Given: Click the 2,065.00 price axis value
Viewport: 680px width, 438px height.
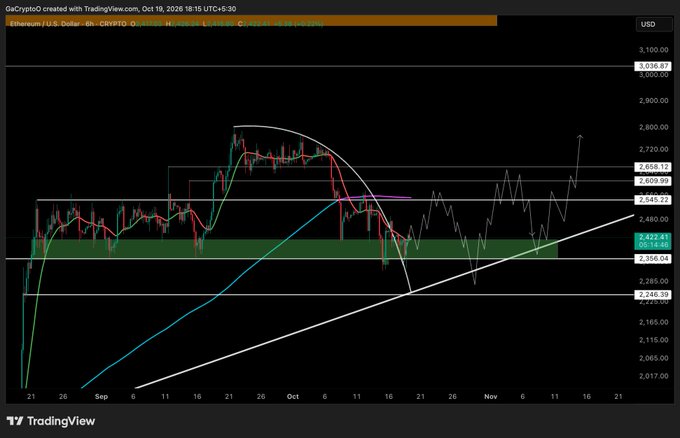Looking at the screenshot, I should point(654,358).
